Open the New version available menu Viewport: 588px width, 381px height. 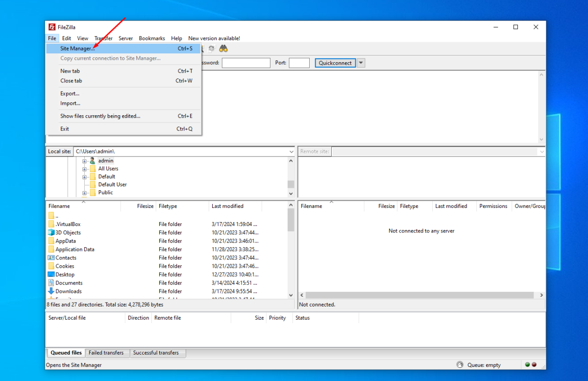(214, 38)
